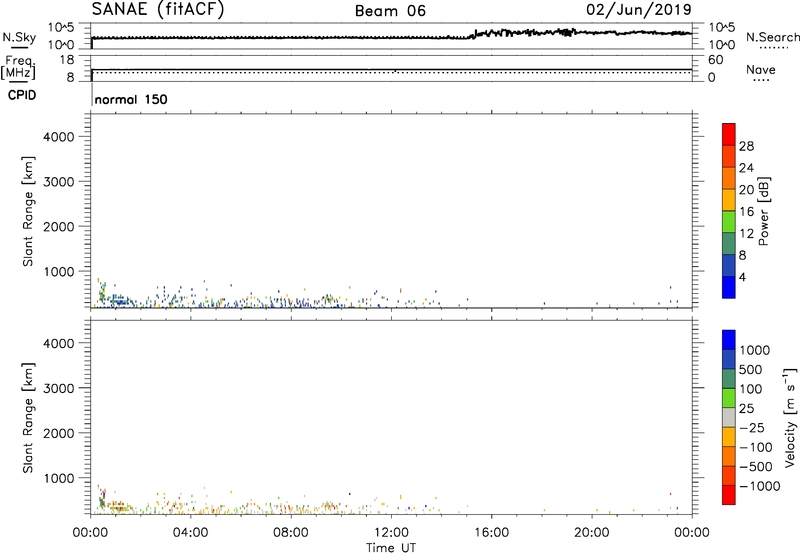Viewport: 800px width, 554px height.
Task: Click the N.Search legend label
Action: [x=772, y=37]
